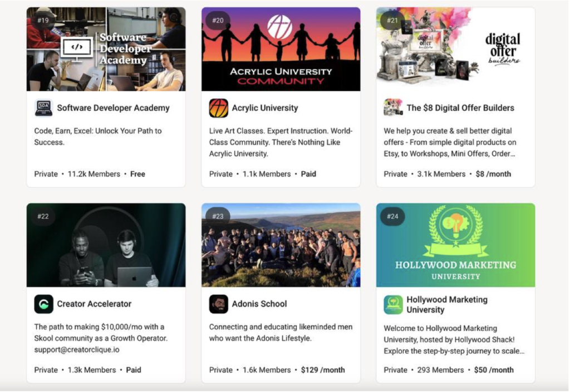
Task: Click the #19 rank badge
Action: [x=43, y=21]
